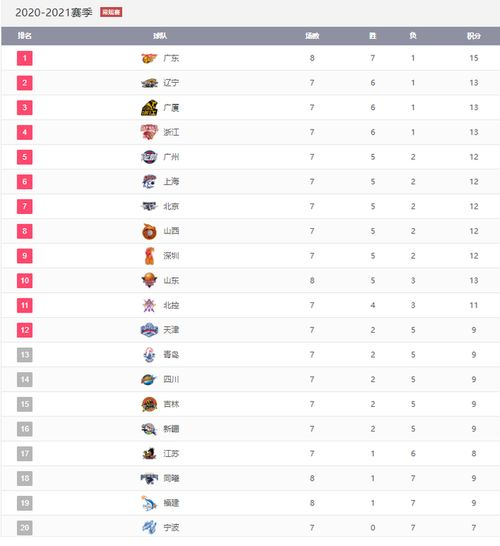Image resolution: width=500 pixels, height=546 pixels.
Task: Select the rank 13 gray badge
Action: coord(24,355)
